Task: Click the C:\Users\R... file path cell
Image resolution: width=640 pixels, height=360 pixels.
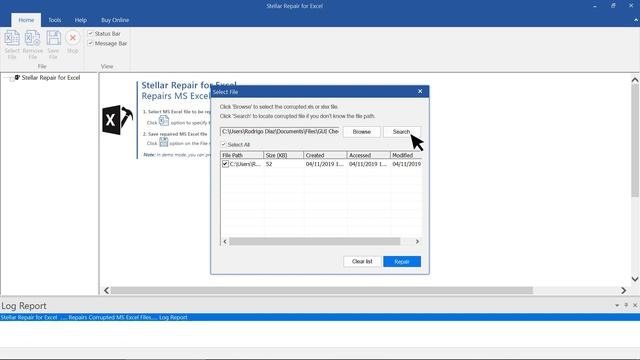Action: pos(245,164)
